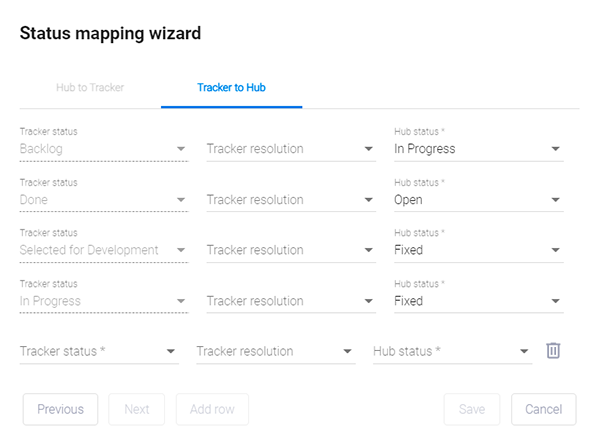The image size is (600, 438).
Task: Expand Tracker resolution dropdown in Done row
Action: pos(290,200)
